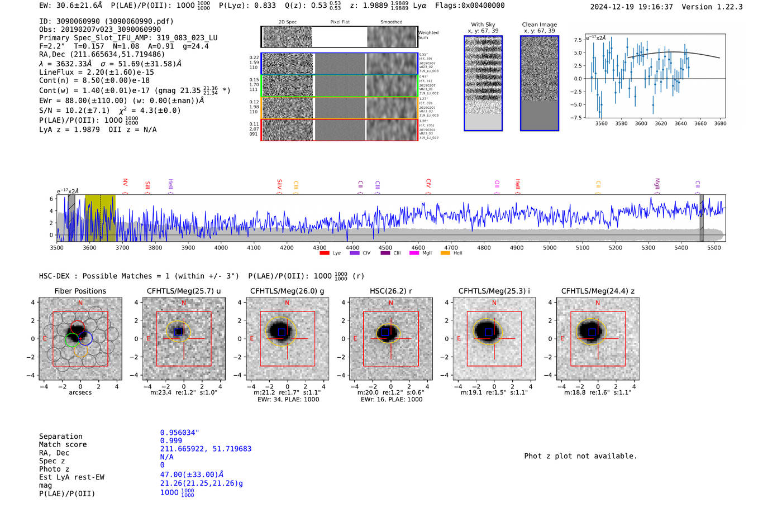Click the magenta MgII legend swatch

414,253
